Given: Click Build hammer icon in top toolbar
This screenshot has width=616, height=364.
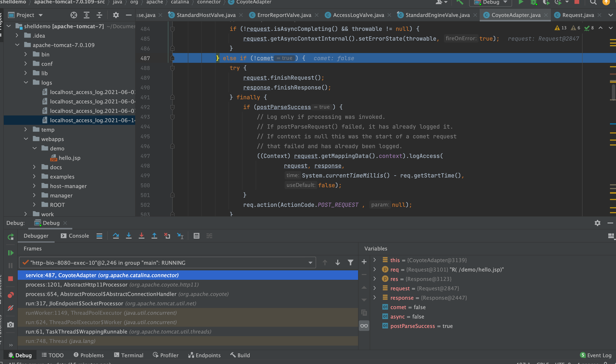Looking at the screenshot, I should (460, 2).
